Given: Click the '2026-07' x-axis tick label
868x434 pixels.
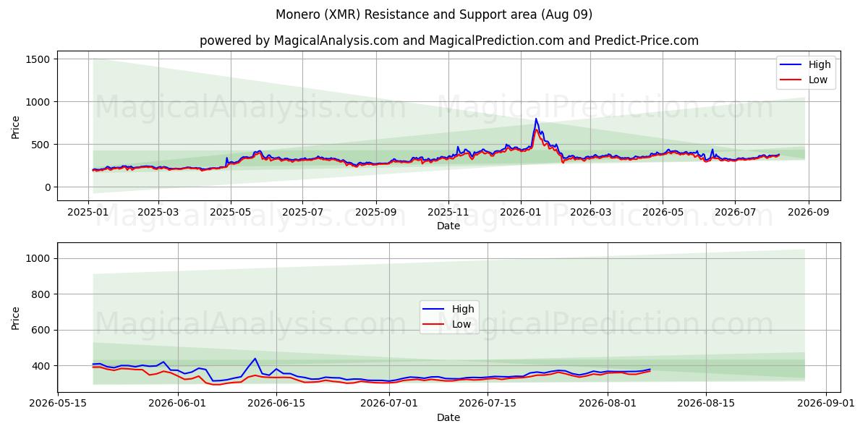Looking at the screenshot, I should coord(735,213).
